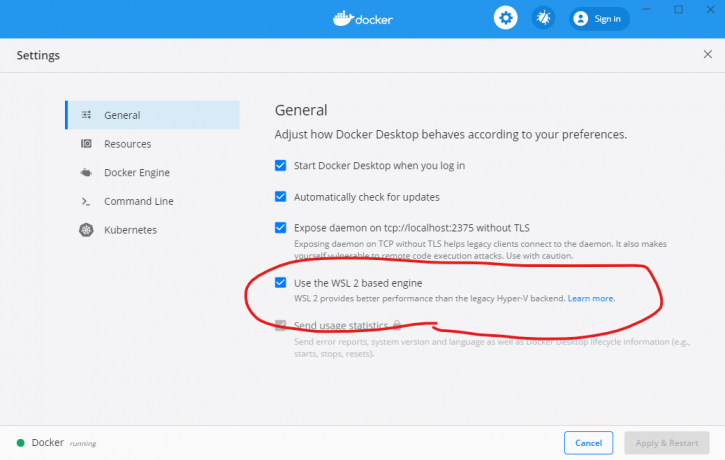Toggle Start Docker Desktop when you log in
Viewport: 725px width, 460px height.
coord(280,166)
